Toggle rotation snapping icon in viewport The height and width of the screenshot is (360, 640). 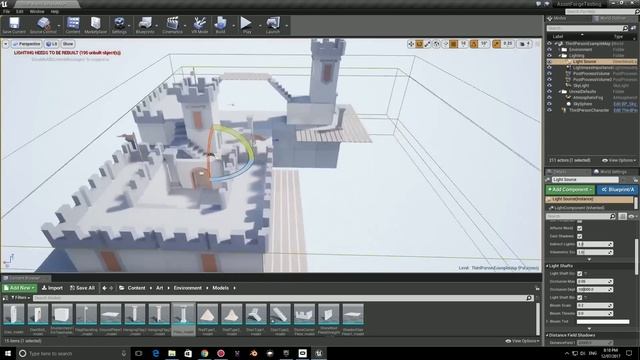(474, 44)
